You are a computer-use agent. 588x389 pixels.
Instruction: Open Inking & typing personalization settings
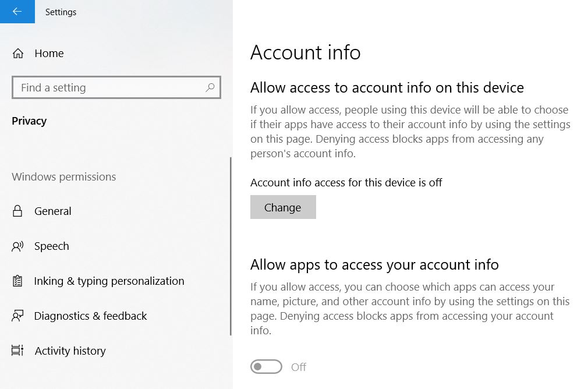[x=109, y=281]
